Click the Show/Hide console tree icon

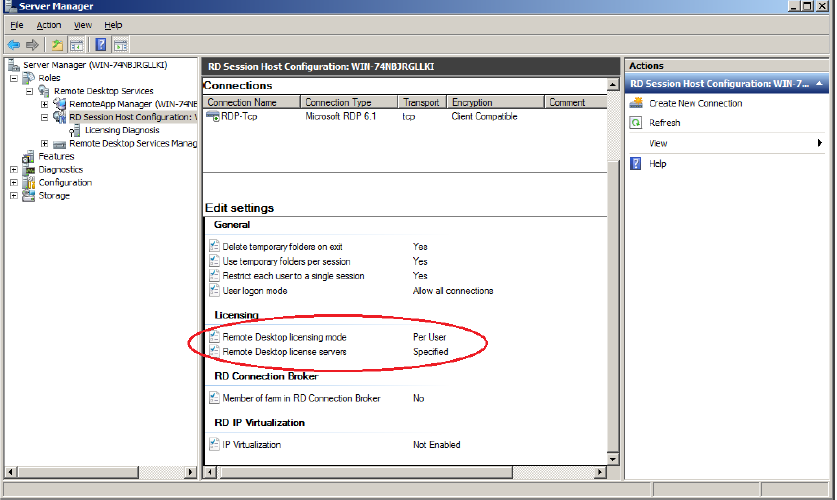tap(77, 45)
